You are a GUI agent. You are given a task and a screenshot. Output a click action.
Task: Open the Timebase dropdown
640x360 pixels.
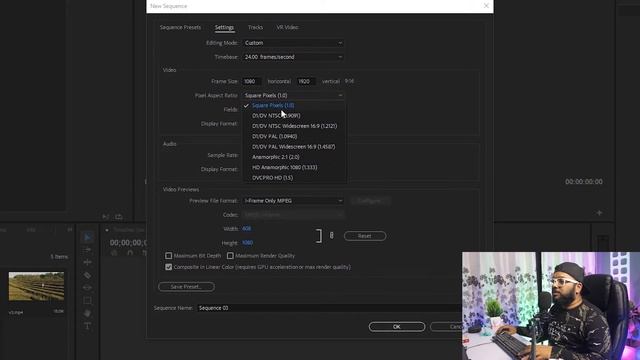(293, 57)
